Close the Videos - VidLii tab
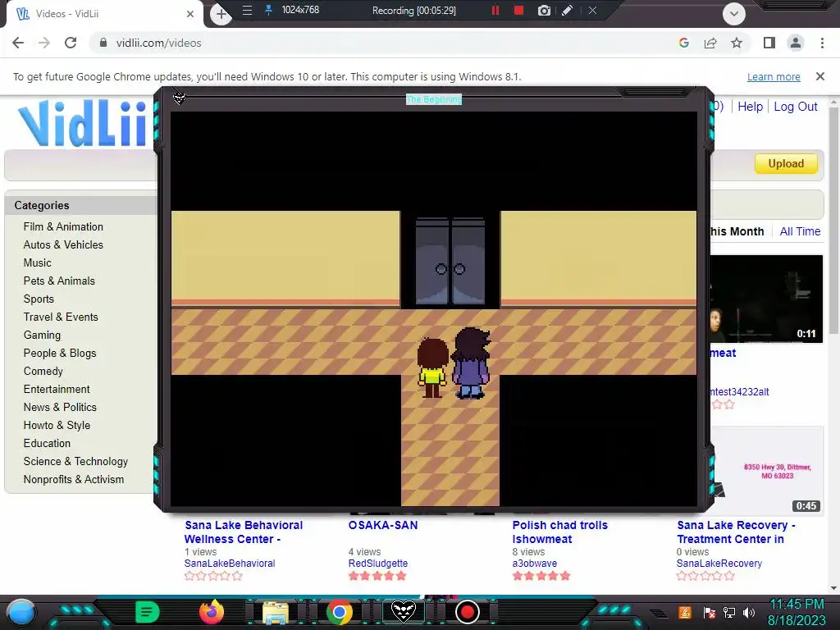 (190, 14)
